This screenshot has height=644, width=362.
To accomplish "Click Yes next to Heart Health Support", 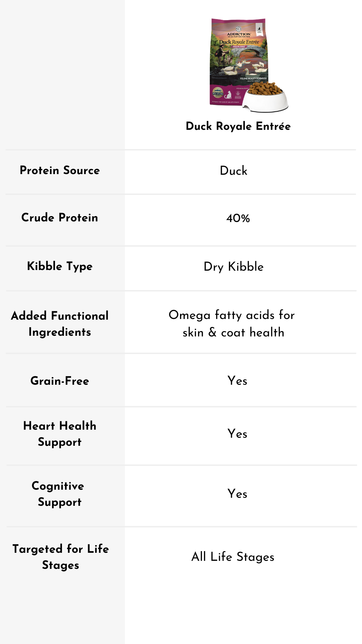I will (237, 434).
